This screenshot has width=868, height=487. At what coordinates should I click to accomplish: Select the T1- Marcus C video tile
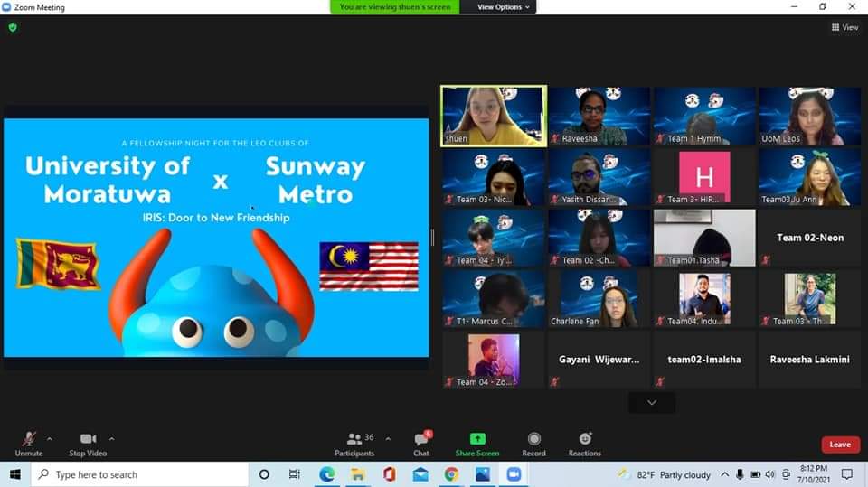click(494, 298)
